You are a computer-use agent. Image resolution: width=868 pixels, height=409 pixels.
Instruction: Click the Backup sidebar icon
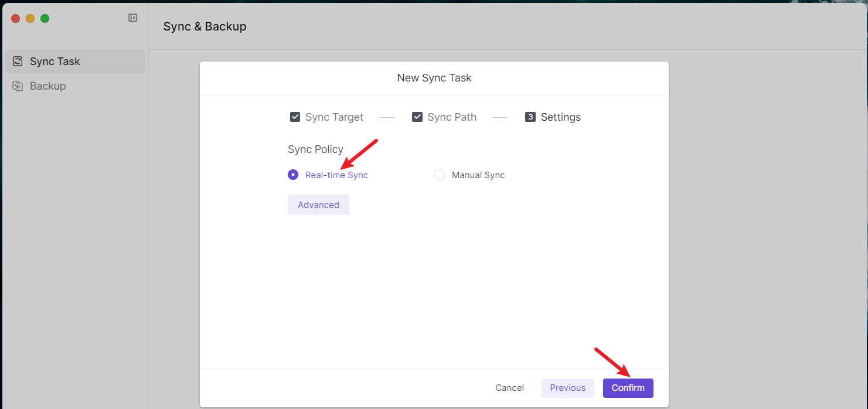[18, 86]
